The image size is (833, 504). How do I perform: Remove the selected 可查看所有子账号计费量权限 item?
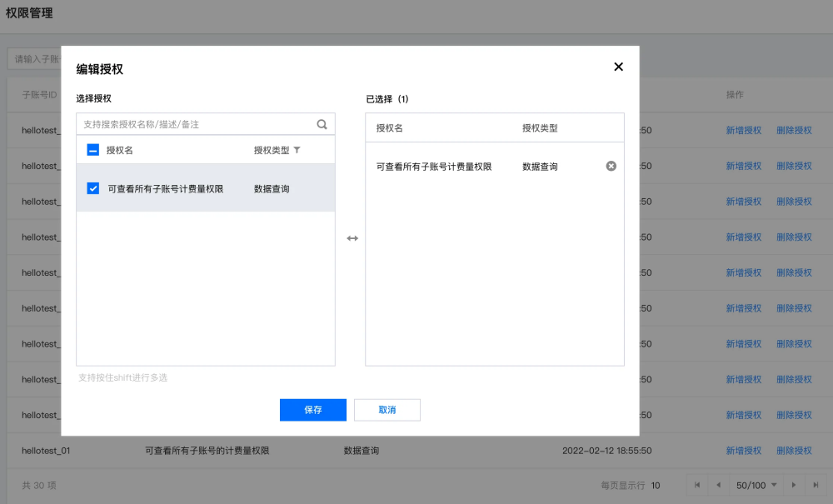611,166
